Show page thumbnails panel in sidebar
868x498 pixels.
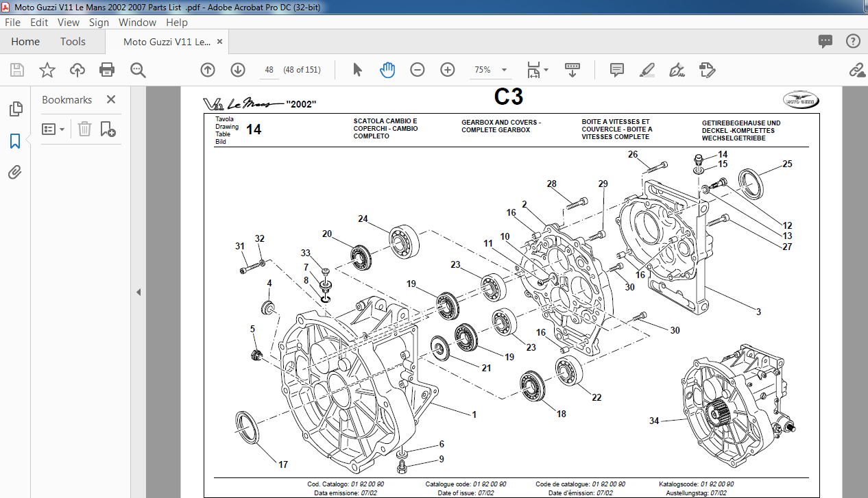pos(15,109)
